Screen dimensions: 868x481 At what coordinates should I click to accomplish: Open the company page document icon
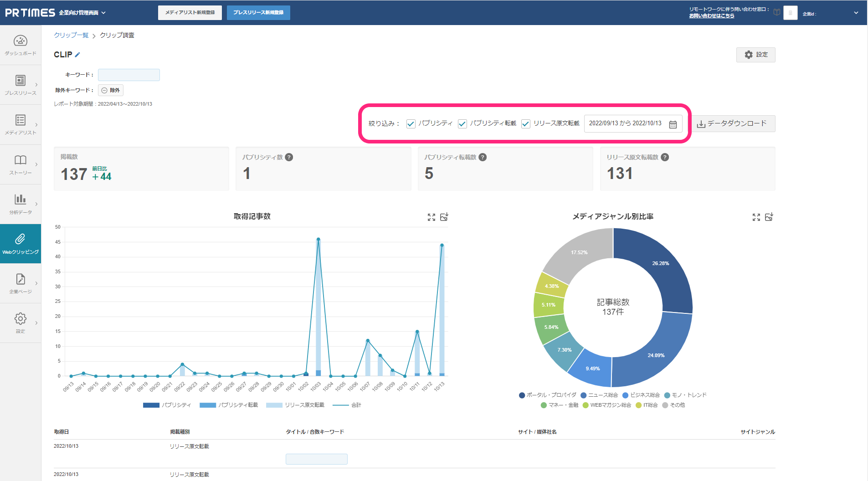21,279
